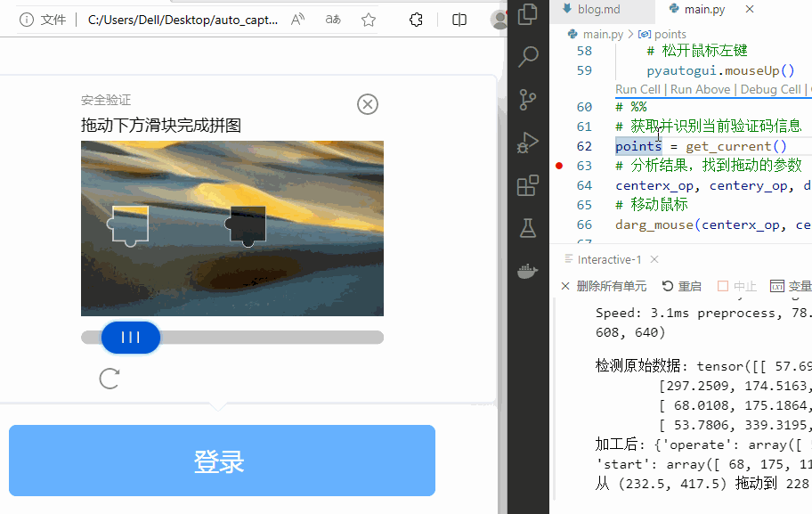
Task: Click the browser read aloud icon
Action: 297,20
